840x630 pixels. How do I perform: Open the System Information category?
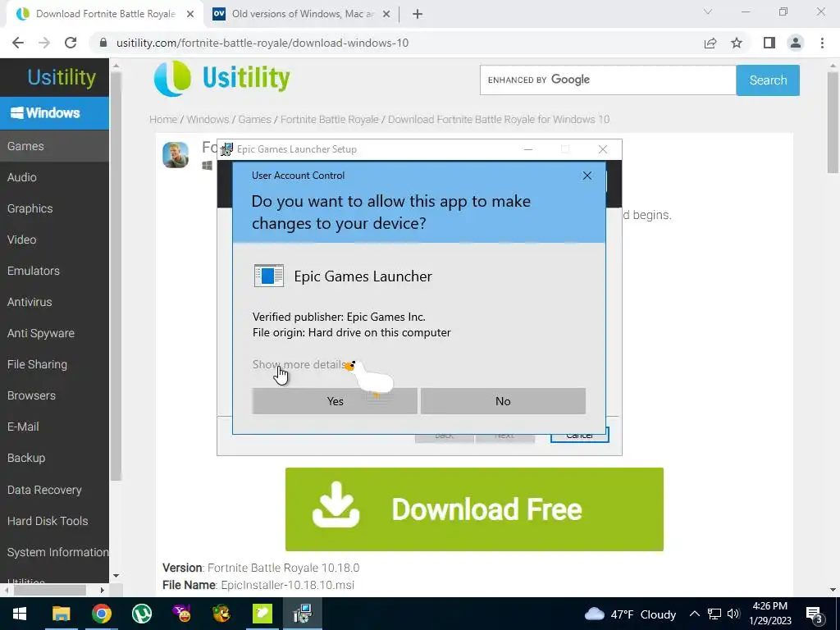coord(54,552)
